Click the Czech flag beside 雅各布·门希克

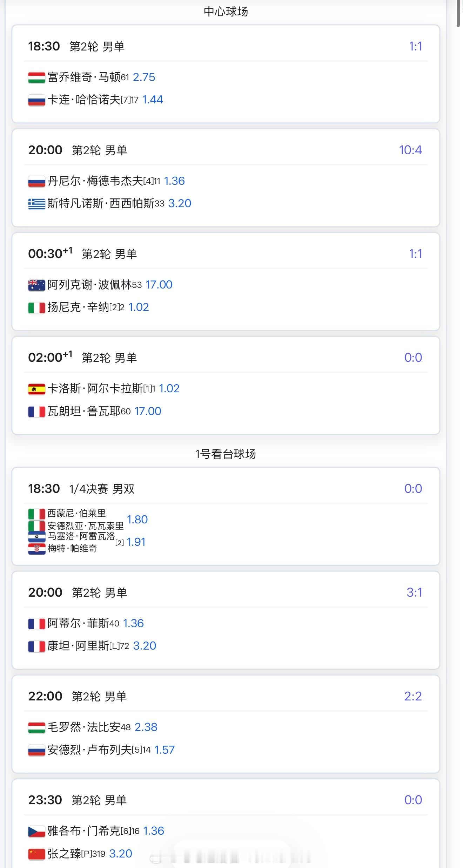click(x=36, y=831)
